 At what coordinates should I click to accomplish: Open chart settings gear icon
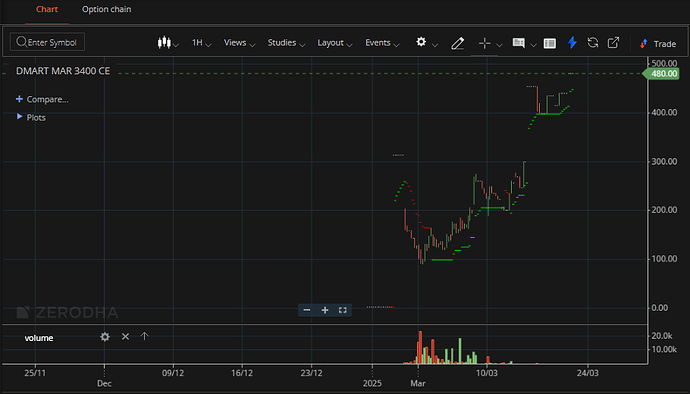421,42
